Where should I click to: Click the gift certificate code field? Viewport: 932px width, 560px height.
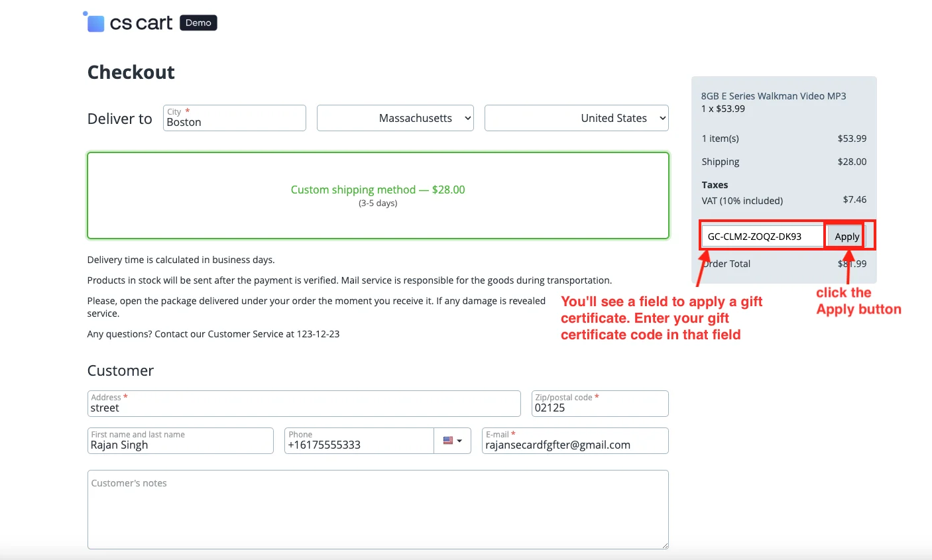(762, 237)
